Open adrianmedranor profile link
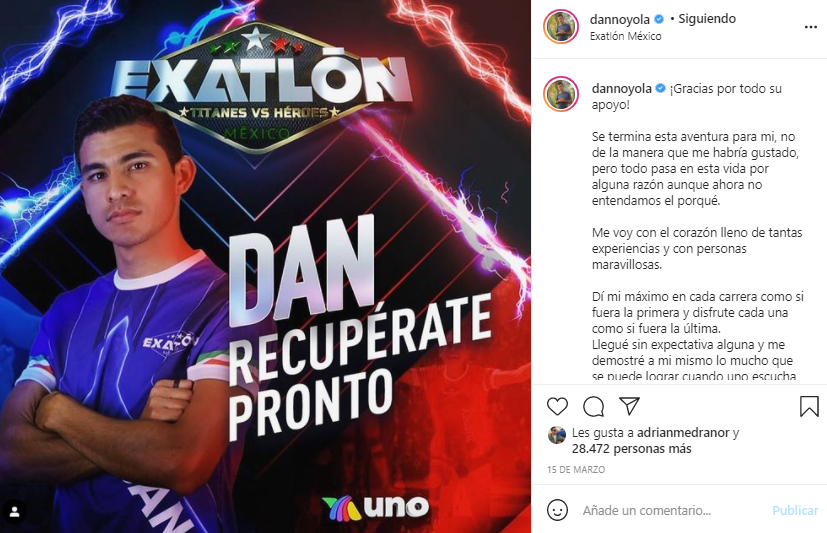 (683, 433)
